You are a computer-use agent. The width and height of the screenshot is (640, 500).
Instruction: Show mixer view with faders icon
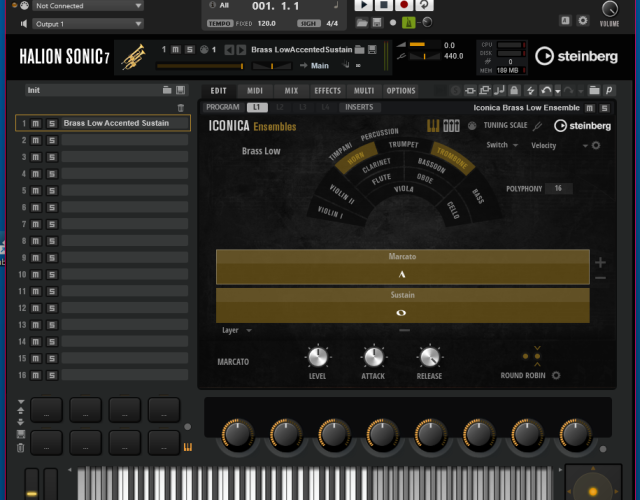click(x=451, y=126)
